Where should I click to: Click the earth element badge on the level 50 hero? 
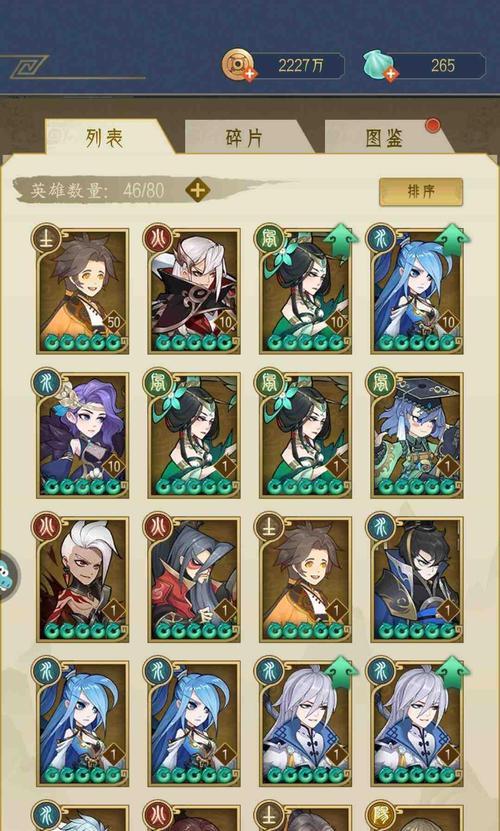(x=46, y=237)
